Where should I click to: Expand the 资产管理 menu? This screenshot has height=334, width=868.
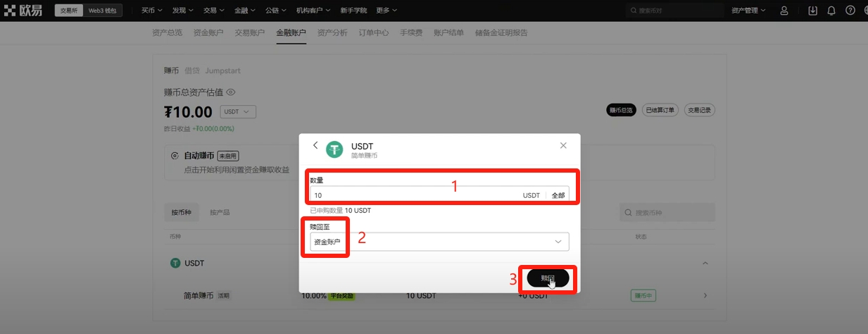click(748, 11)
